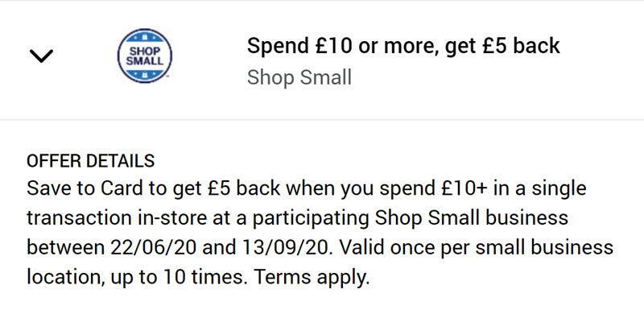Click '£5 back' in the offer title
The width and height of the screenshot is (644, 314).
coord(521,46)
